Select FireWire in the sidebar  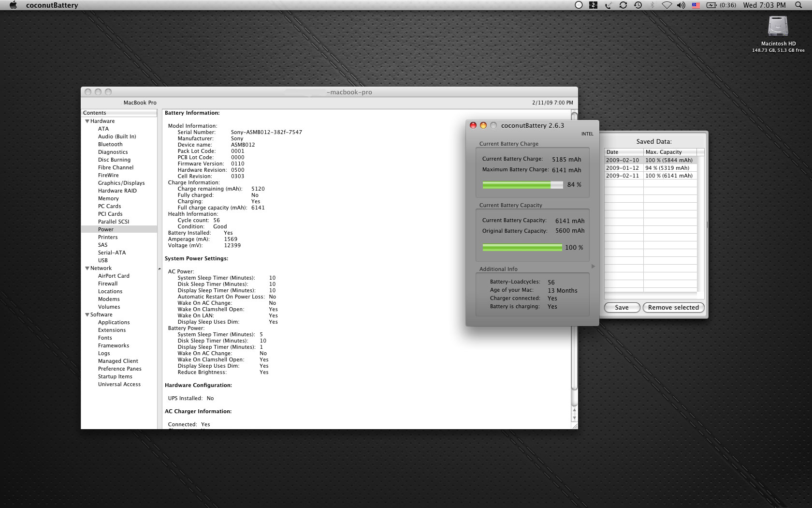click(108, 175)
